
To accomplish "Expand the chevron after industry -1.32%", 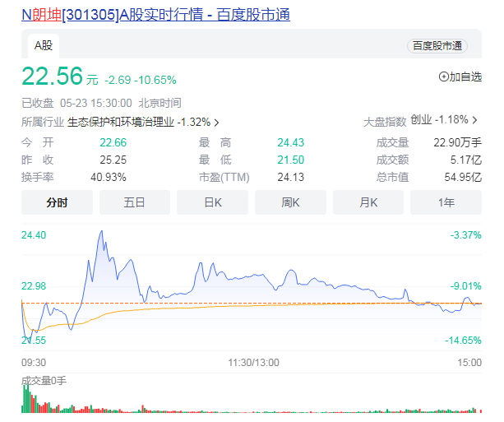I will [x=216, y=122].
